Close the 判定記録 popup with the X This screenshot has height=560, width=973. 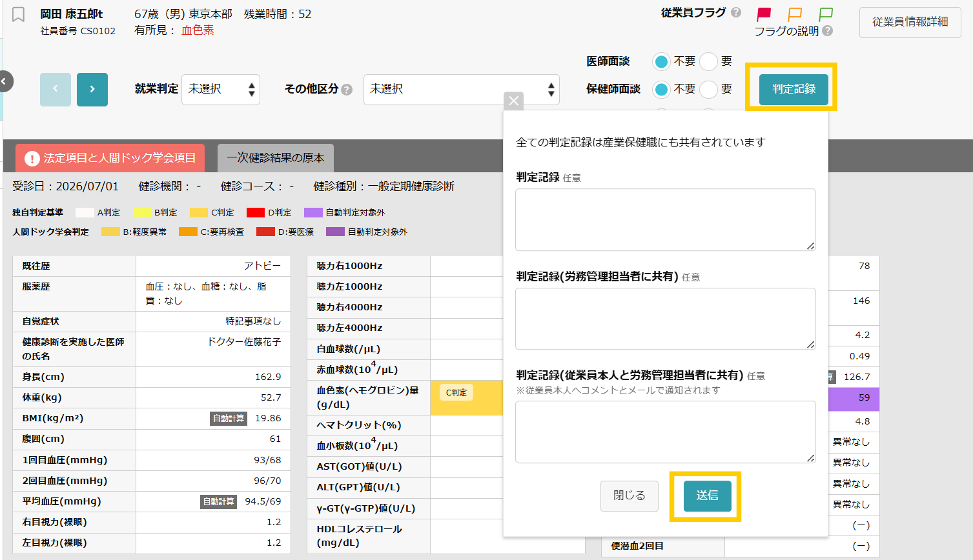tap(513, 101)
